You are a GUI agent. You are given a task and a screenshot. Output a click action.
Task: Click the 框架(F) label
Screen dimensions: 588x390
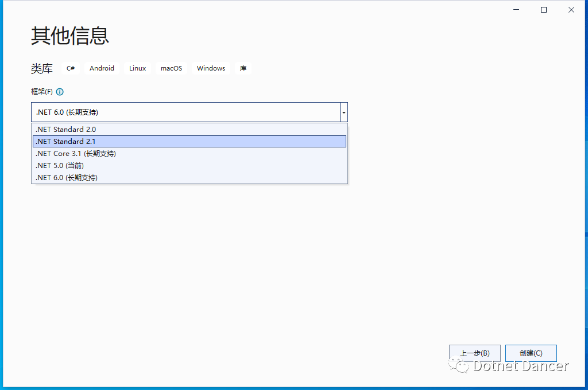[41, 92]
